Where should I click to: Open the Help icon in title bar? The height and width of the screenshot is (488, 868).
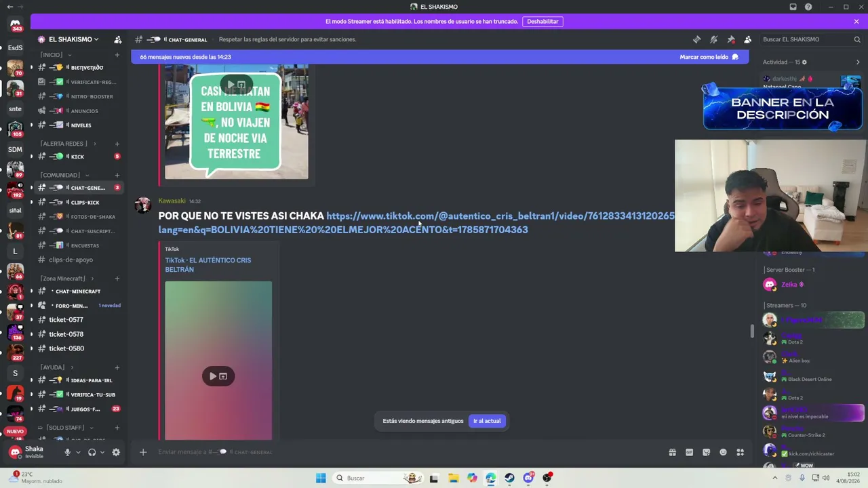tap(808, 7)
